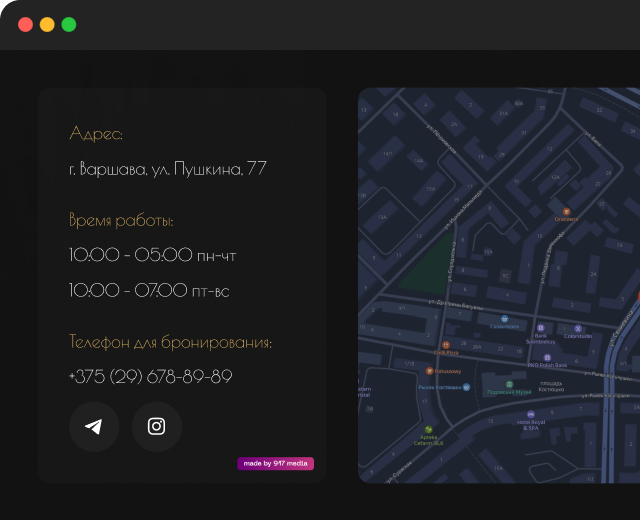
Task: Click the PKO Polish Bank marker
Action: click(x=547, y=357)
